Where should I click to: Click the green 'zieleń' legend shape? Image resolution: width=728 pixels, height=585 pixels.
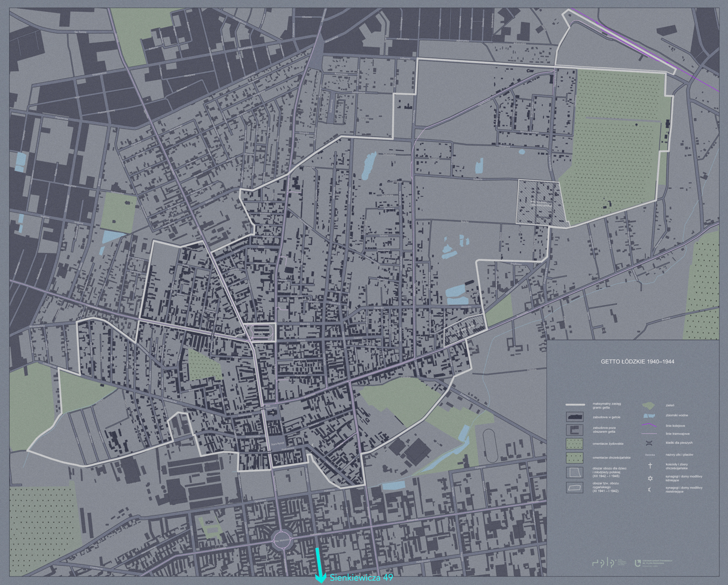649,405
